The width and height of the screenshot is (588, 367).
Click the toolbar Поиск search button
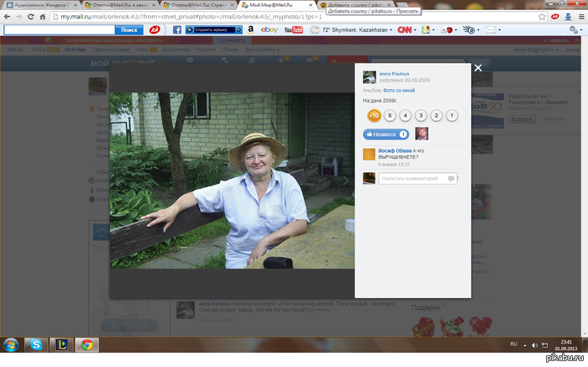tap(129, 29)
